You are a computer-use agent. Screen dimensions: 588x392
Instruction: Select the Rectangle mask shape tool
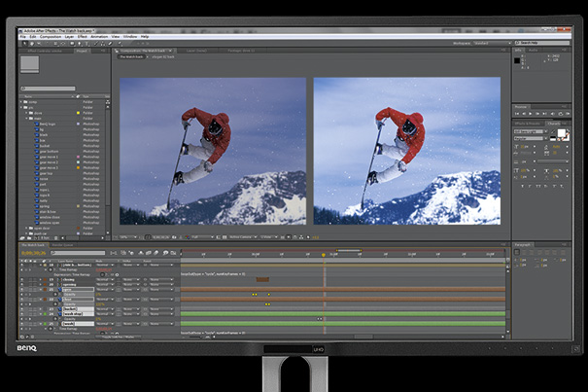(72, 44)
